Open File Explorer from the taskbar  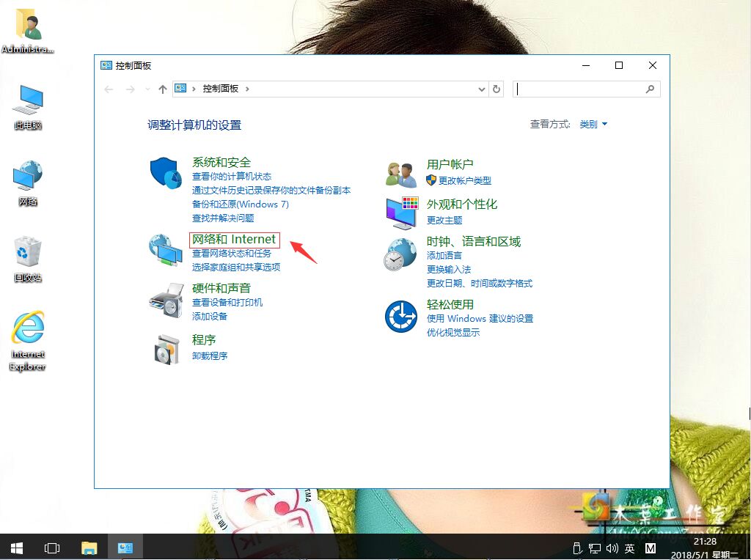89,548
